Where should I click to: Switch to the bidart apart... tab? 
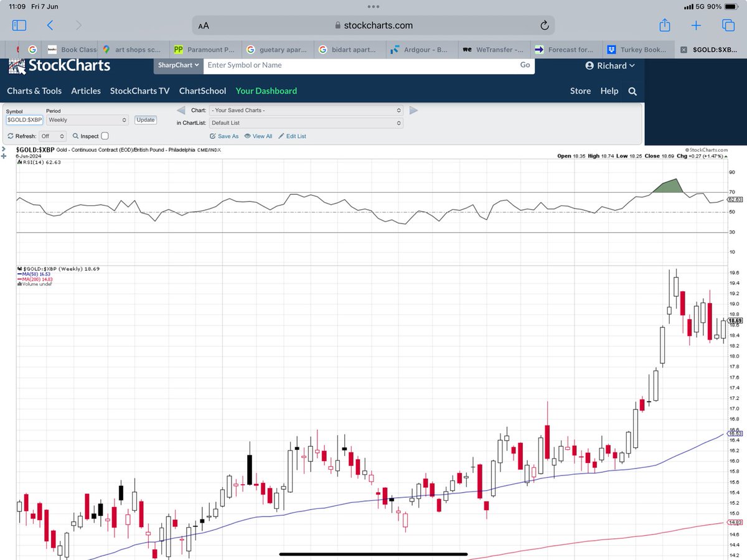point(350,50)
